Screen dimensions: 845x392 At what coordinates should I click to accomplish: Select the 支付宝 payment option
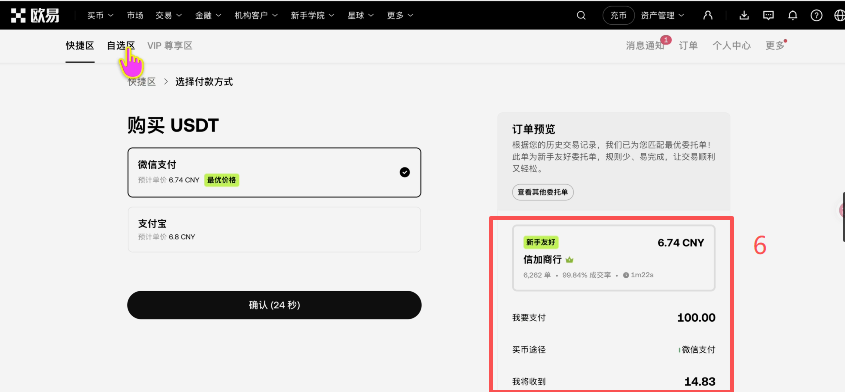pos(274,230)
